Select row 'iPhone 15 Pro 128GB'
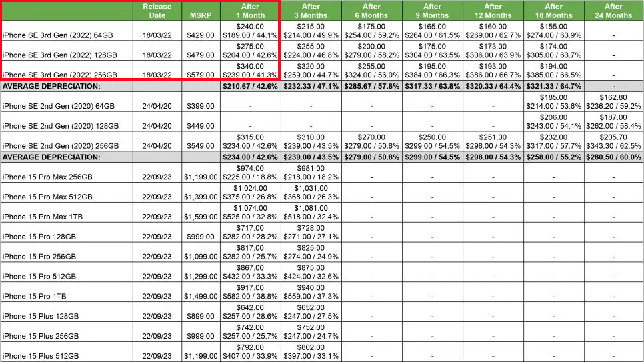This screenshot has width=644, height=362. tap(322, 232)
